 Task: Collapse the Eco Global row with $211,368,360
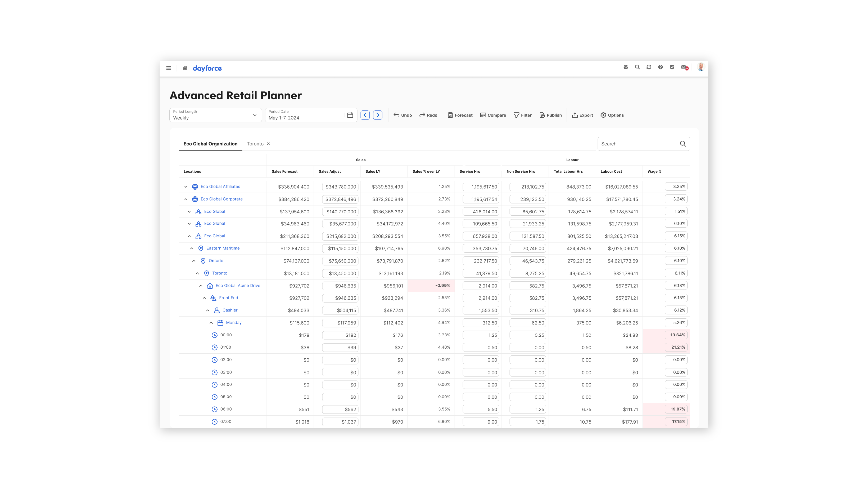coord(189,236)
